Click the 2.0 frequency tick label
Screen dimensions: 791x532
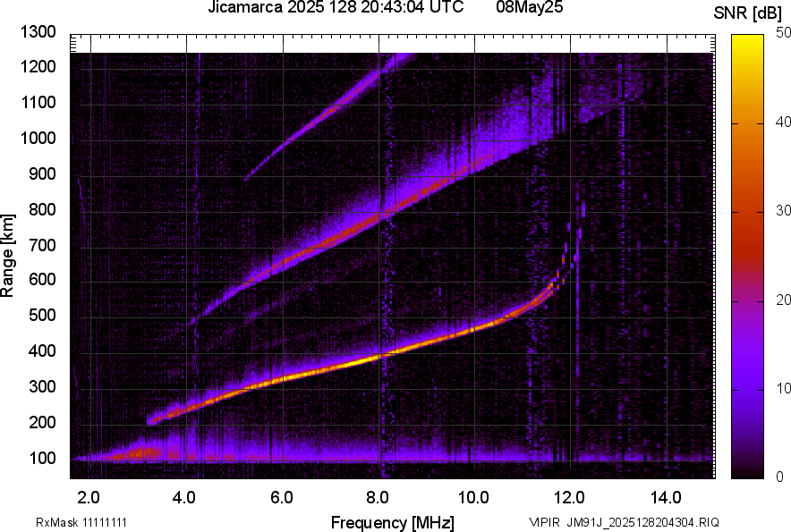[x=89, y=498]
